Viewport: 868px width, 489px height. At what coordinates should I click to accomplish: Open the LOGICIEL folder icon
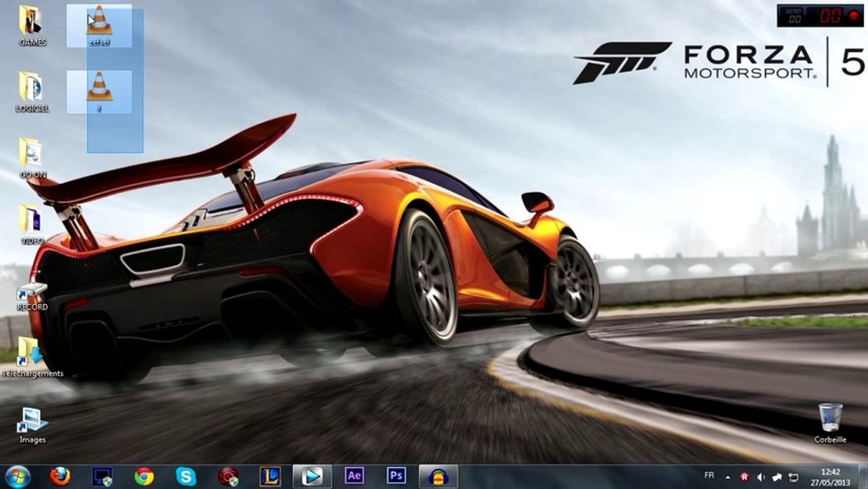point(32,92)
